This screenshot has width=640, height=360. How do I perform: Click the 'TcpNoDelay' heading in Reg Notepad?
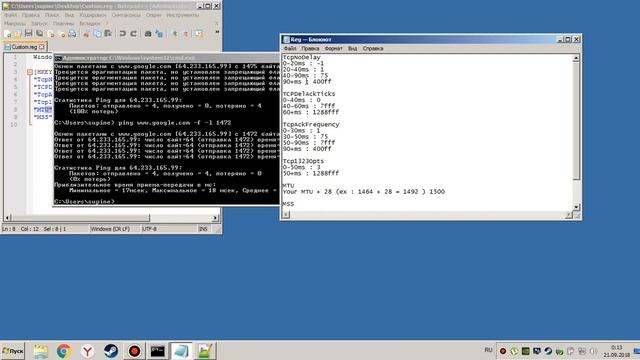[x=302, y=57]
